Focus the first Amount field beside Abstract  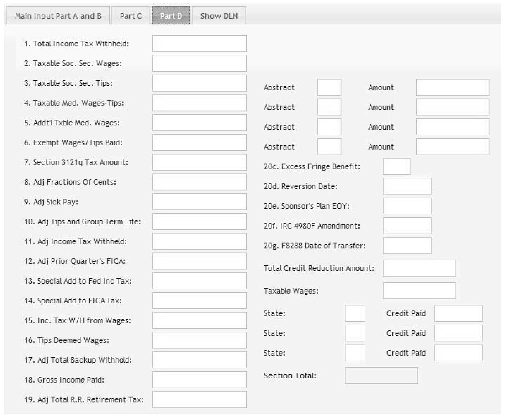[452, 87]
